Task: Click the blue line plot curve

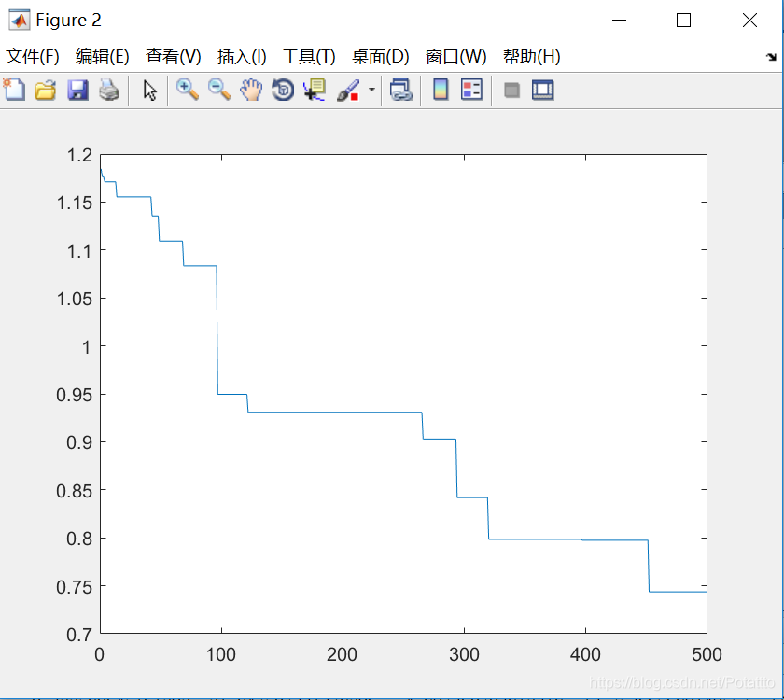Action: point(335,413)
